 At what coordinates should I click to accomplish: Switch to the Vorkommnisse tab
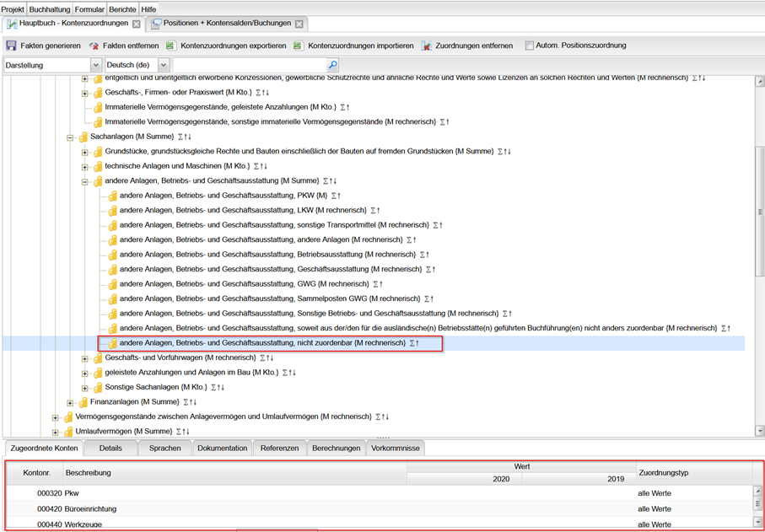pyautogui.click(x=396, y=449)
